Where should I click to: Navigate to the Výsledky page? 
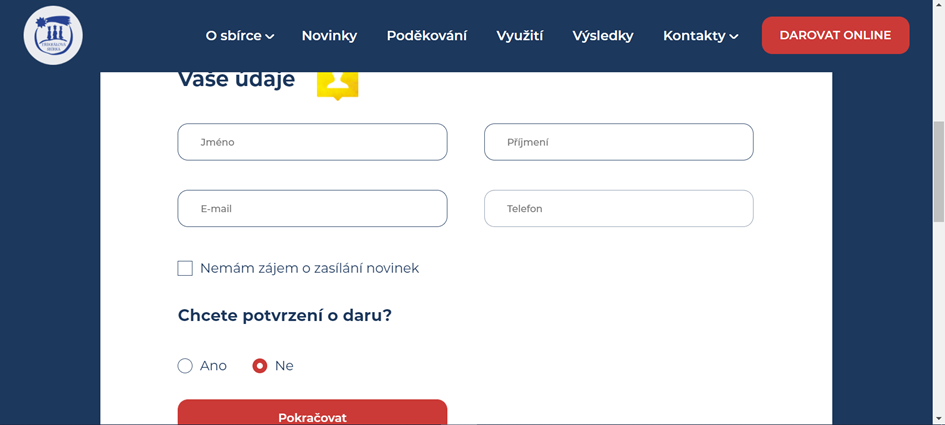(602, 36)
